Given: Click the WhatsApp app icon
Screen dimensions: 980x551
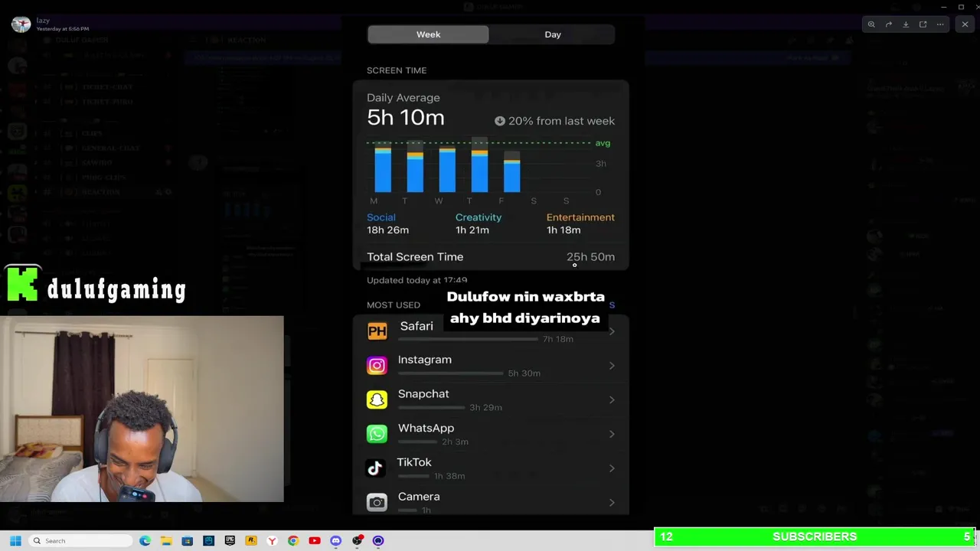Looking at the screenshot, I should [x=377, y=434].
